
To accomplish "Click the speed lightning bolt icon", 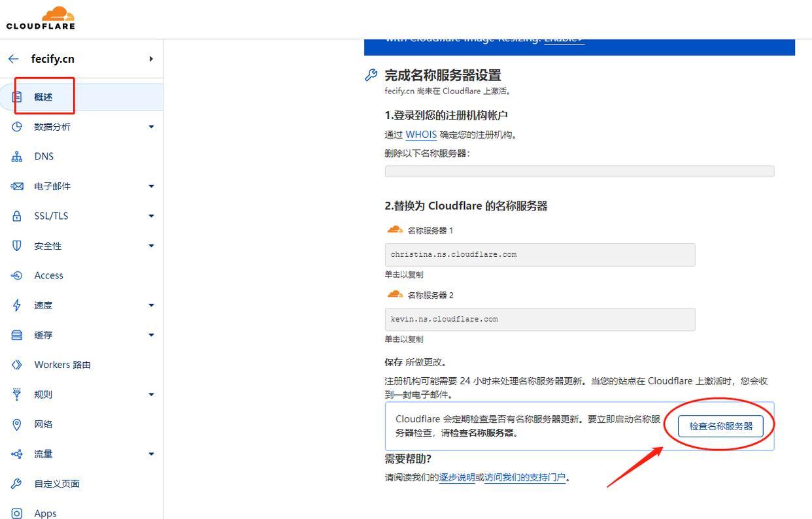I will [17, 305].
